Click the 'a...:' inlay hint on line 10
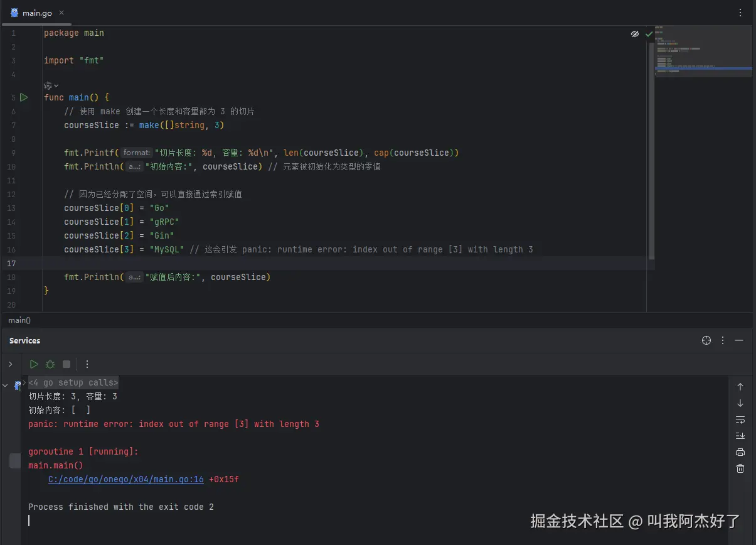Image resolution: width=756 pixels, height=545 pixels. pyautogui.click(x=134, y=166)
